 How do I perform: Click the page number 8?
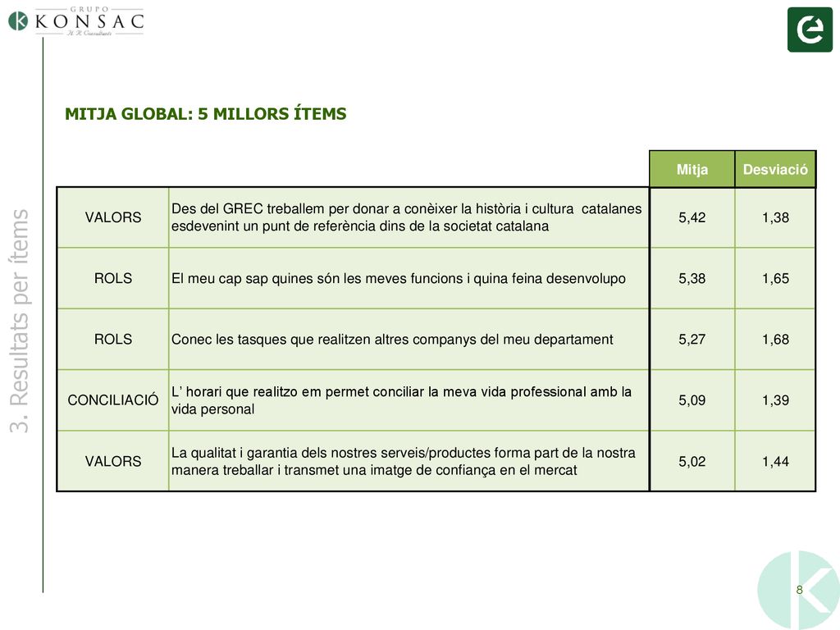pos(799,590)
